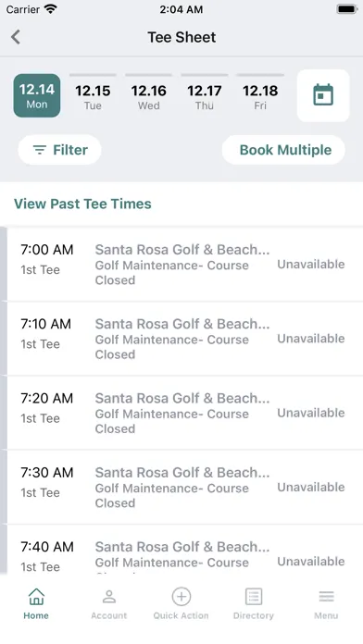
Task: Open the Menu hamburger icon
Action: click(326, 597)
